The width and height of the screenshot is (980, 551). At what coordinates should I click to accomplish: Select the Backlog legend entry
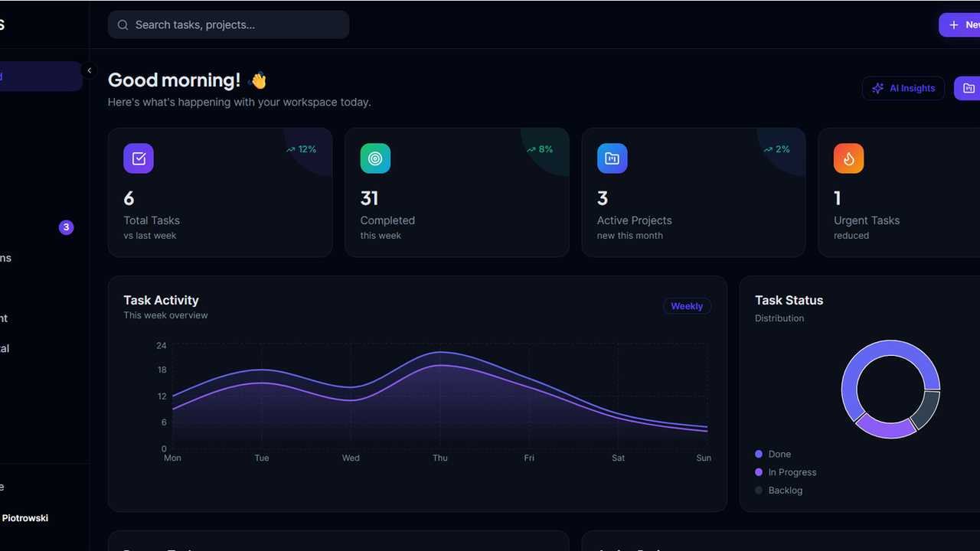coord(779,491)
